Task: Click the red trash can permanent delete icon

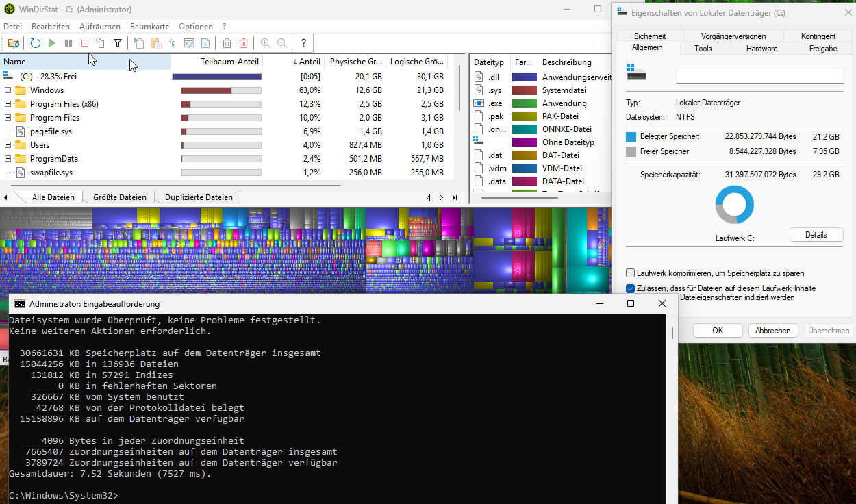Action: (x=243, y=43)
